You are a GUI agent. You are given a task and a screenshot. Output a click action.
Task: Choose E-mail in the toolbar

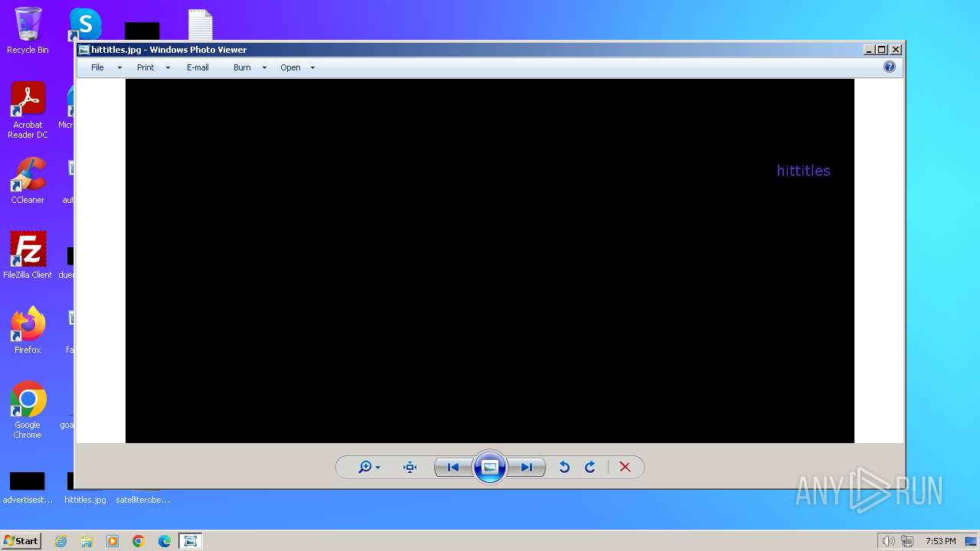pyautogui.click(x=198, y=67)
